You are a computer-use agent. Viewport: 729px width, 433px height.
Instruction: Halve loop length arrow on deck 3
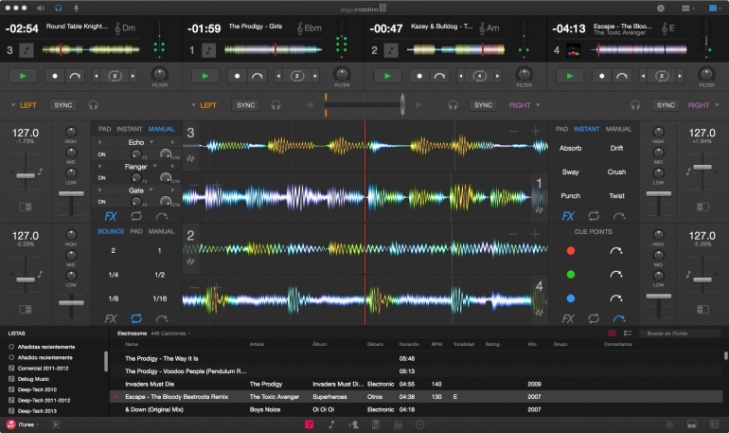(x=96, y=76)
